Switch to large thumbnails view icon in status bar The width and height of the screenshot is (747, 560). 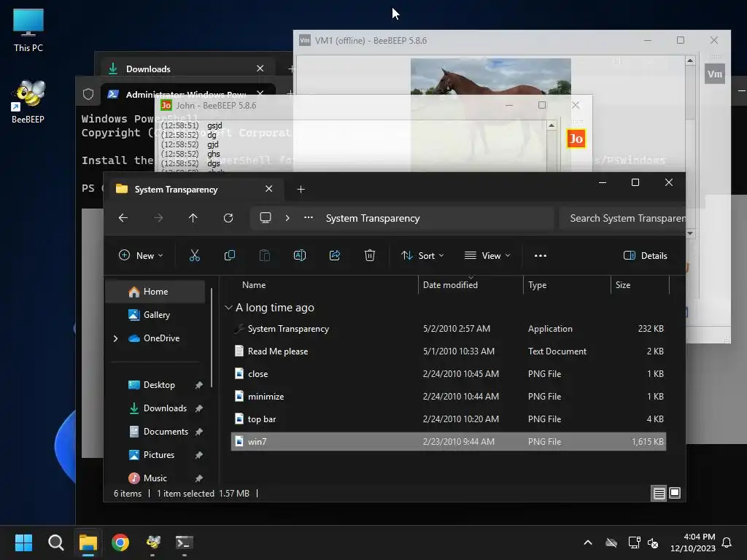pos(675,494)
